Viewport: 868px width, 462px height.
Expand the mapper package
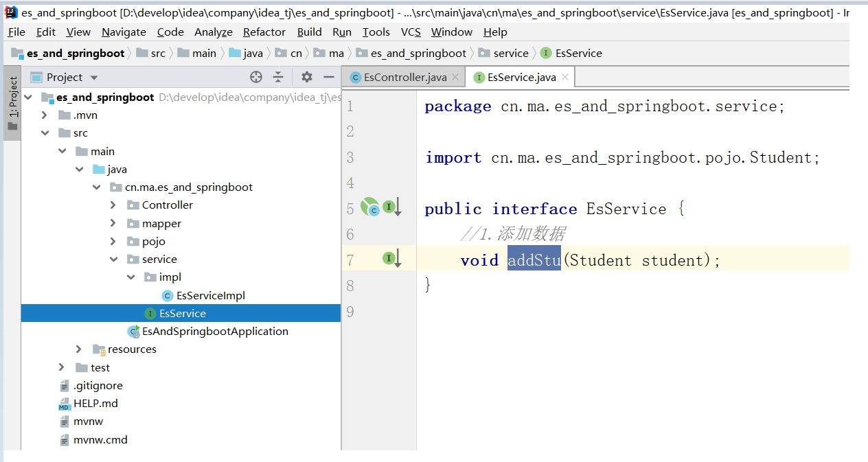tap(113, 223)
